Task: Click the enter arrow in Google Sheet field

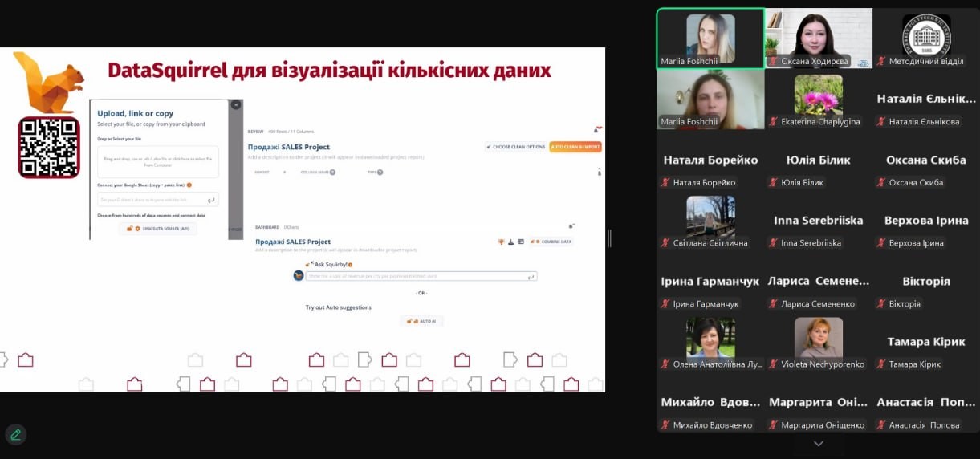Action: 211,201
